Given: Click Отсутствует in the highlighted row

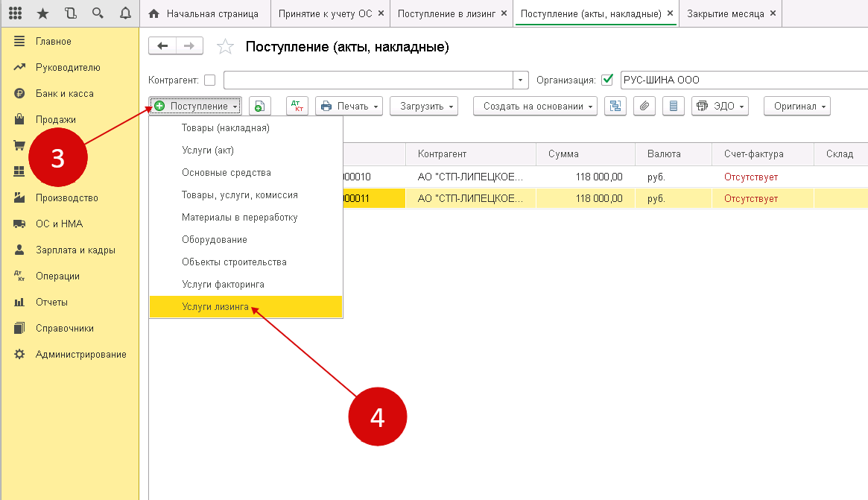Looking at the screenshot, I should (750, 199).
